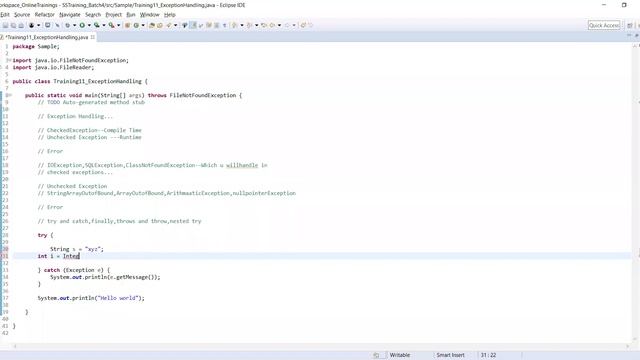The height and width of the screenshot is (360, 640).
Task: Click the Coverage launch icon
Action: (97, 25)
